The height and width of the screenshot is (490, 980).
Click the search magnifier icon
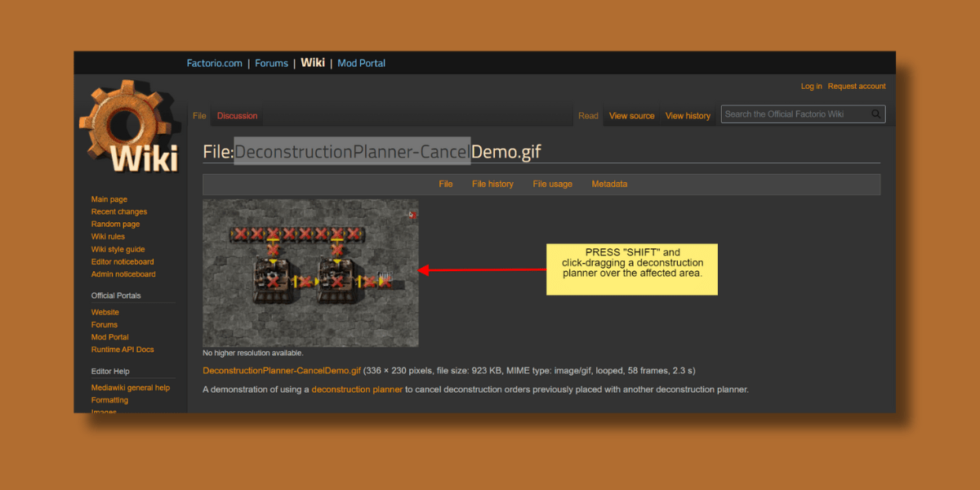click(x=876, y=114)
